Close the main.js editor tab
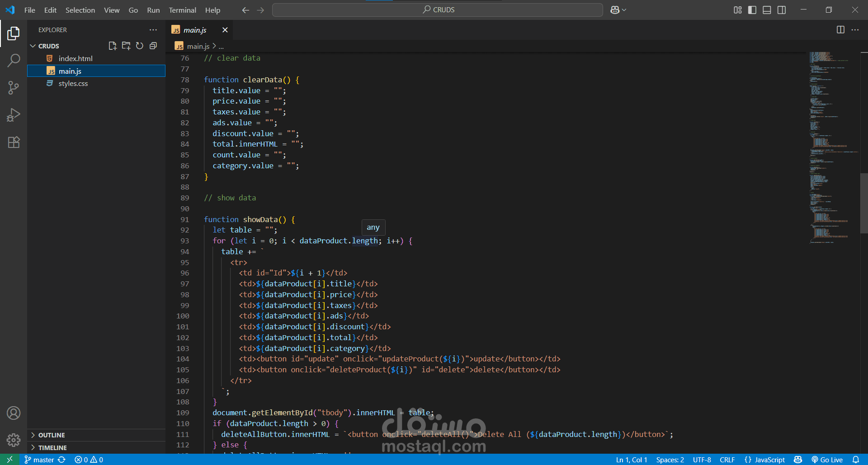 tap(225, 30)
